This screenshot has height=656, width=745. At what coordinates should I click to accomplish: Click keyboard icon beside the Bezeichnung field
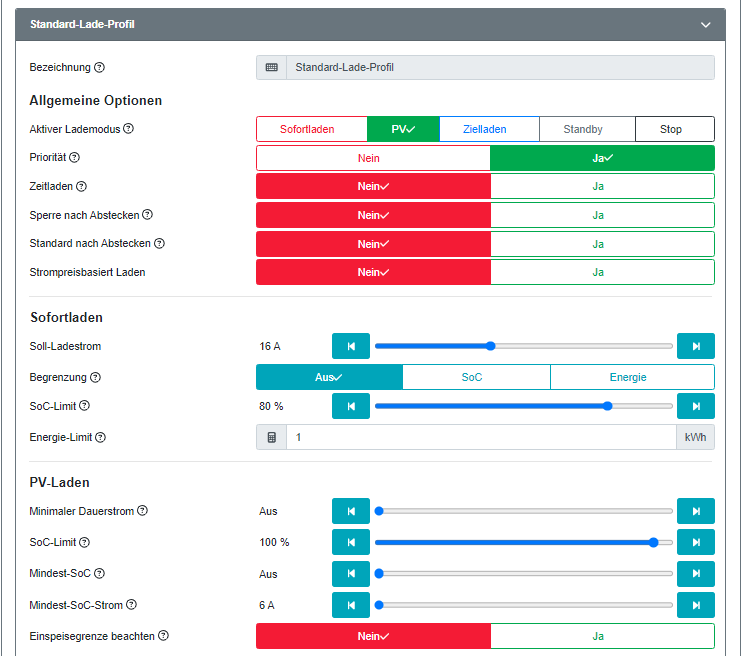click(271, 67)
